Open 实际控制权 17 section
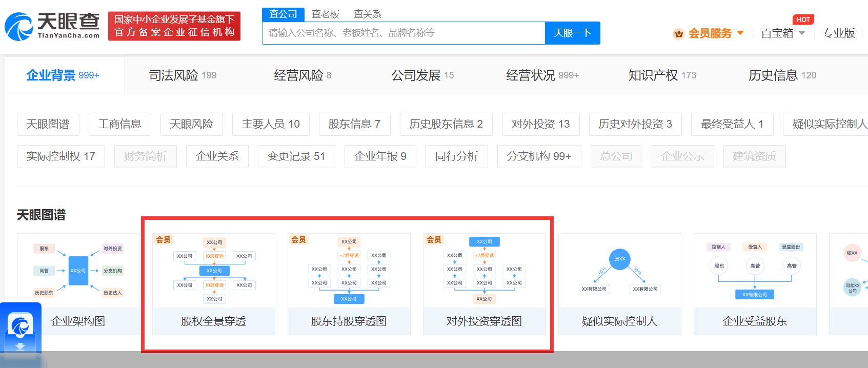 [x=61, y=156]
